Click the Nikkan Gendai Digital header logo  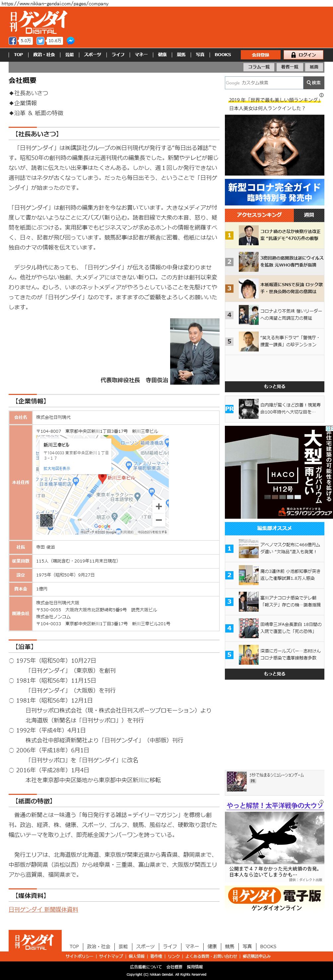coord(38,22)
